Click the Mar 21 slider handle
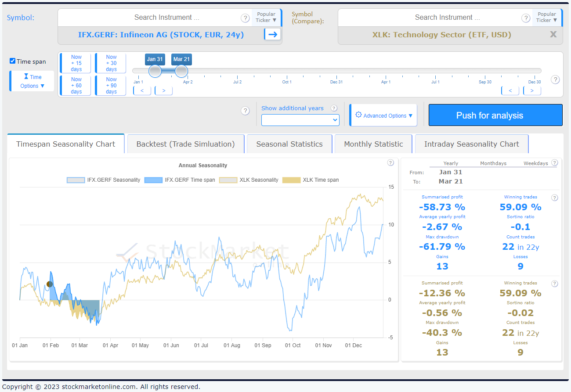This screenshot has height=392, width=571. click(x=181, y=71)
